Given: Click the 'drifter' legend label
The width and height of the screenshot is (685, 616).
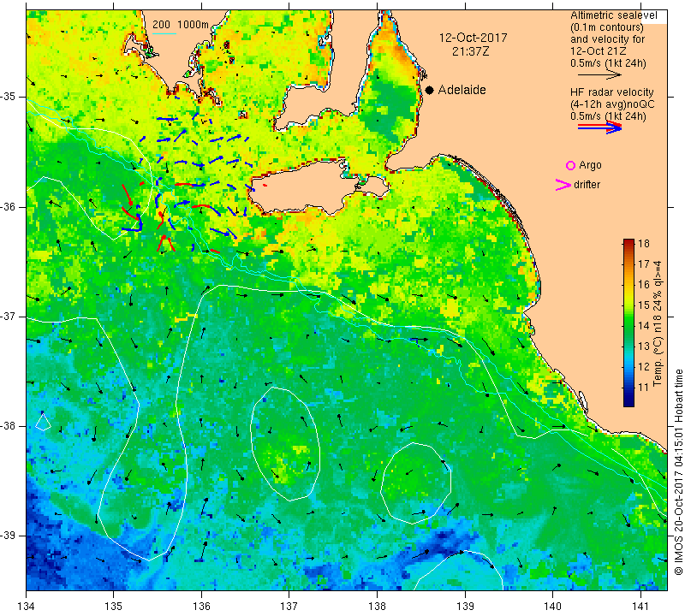Looking at the screenshot, I should 587,185.
